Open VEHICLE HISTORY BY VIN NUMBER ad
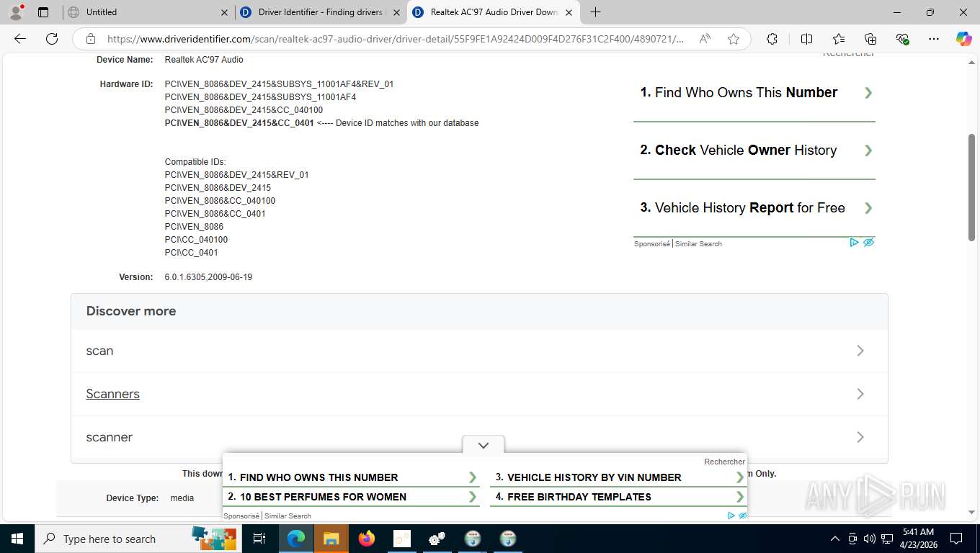The image size is (980, 553). (x=619, y=477)
